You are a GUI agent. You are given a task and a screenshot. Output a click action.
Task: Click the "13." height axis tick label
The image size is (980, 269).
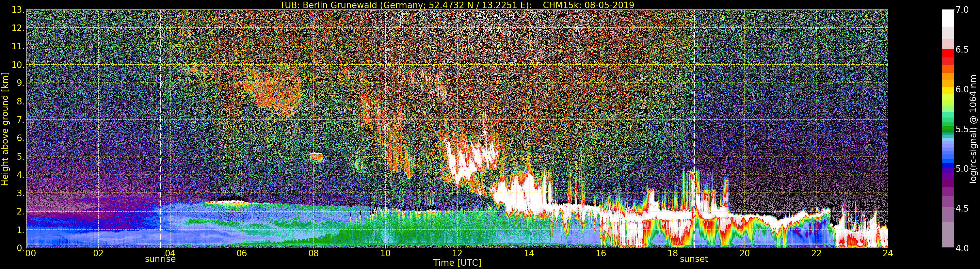pyautogui.click(x=18, y=10)
